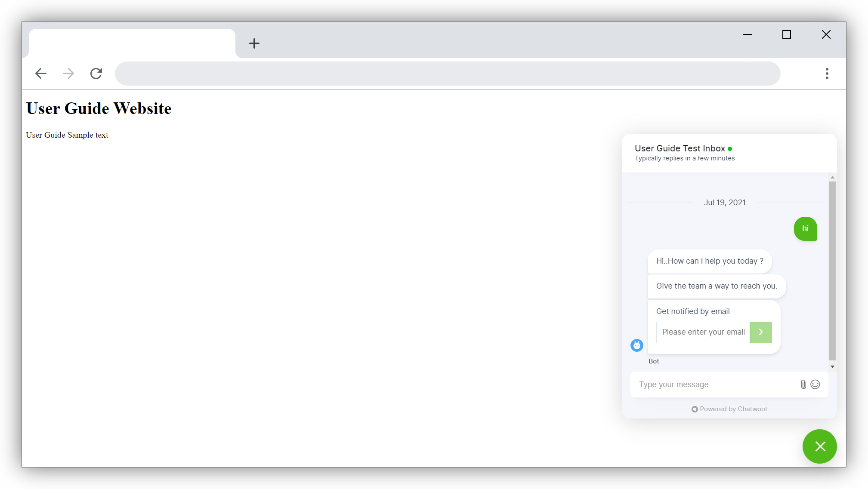Click the emoji icon in message bar

816,384
